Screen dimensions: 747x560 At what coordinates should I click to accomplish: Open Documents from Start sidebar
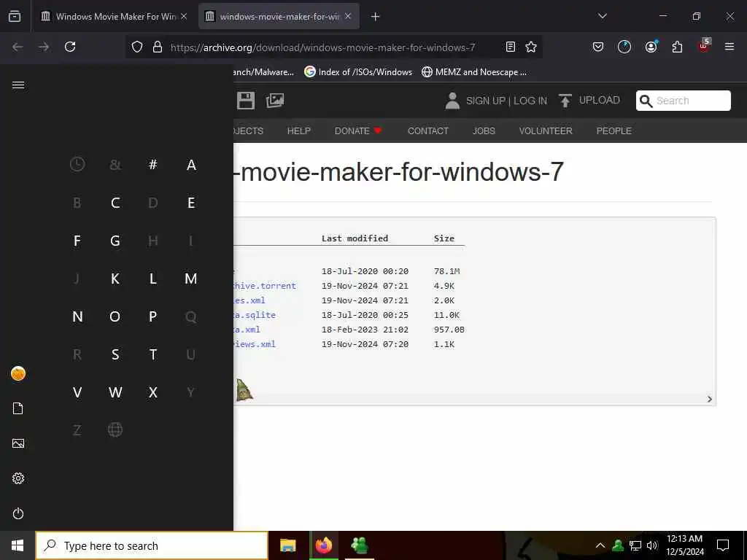pyautogui.click(x=18, y=408)
